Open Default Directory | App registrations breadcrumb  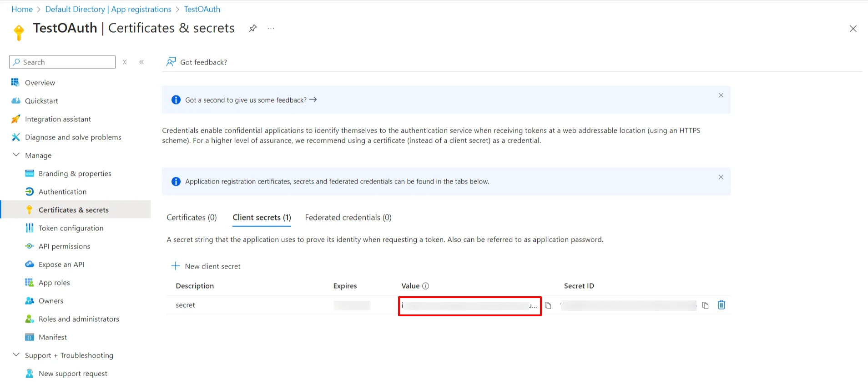(108, 9)
